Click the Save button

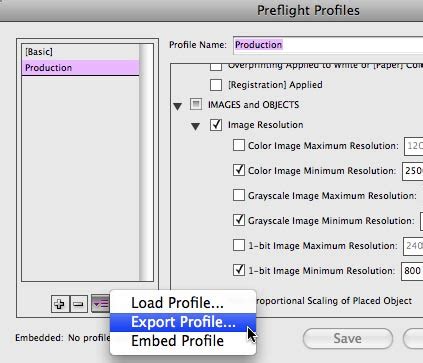tap(348, 339)
